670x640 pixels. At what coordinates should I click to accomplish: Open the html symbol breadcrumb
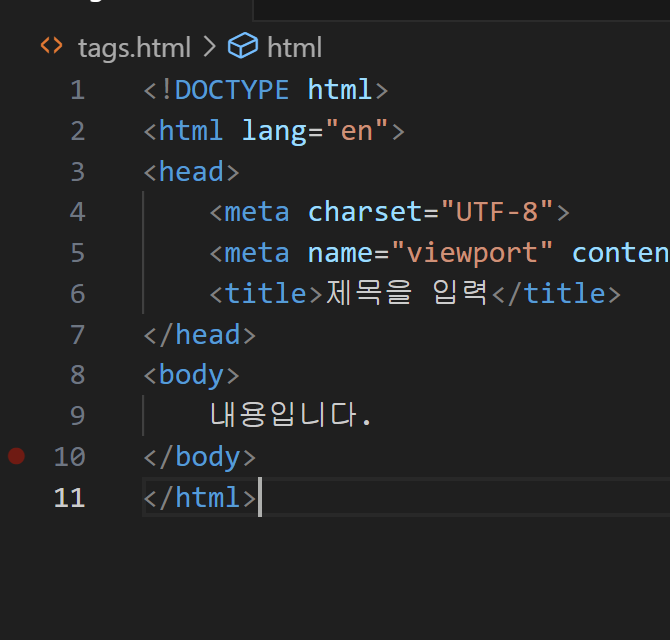tap(294, 47)
